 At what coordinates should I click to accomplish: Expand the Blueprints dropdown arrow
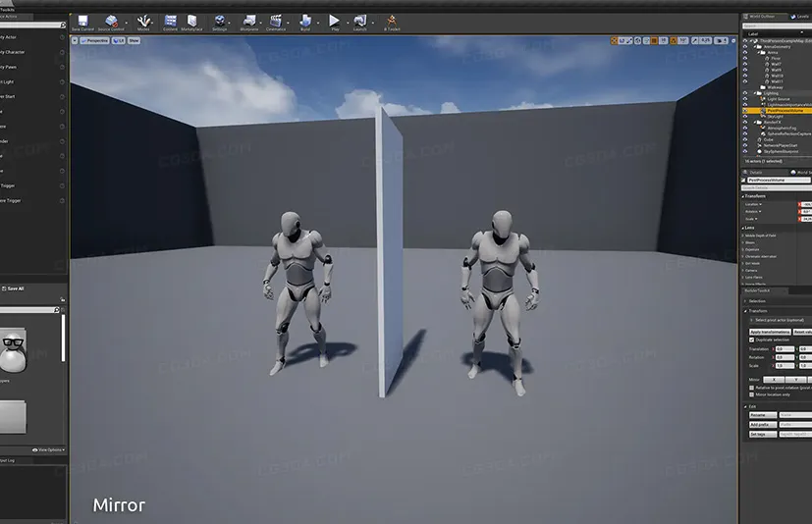click(260, 23)
